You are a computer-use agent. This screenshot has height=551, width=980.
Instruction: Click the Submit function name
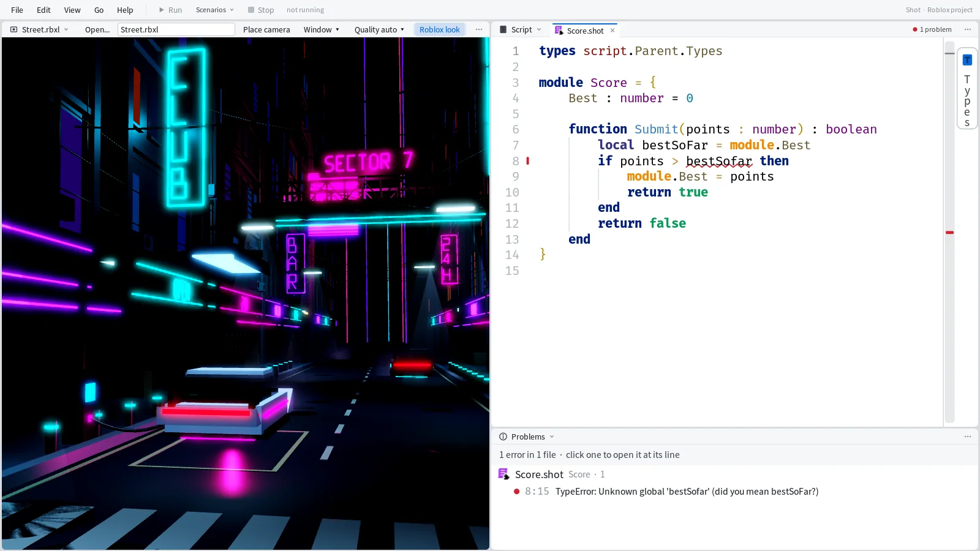click(656, 129)
